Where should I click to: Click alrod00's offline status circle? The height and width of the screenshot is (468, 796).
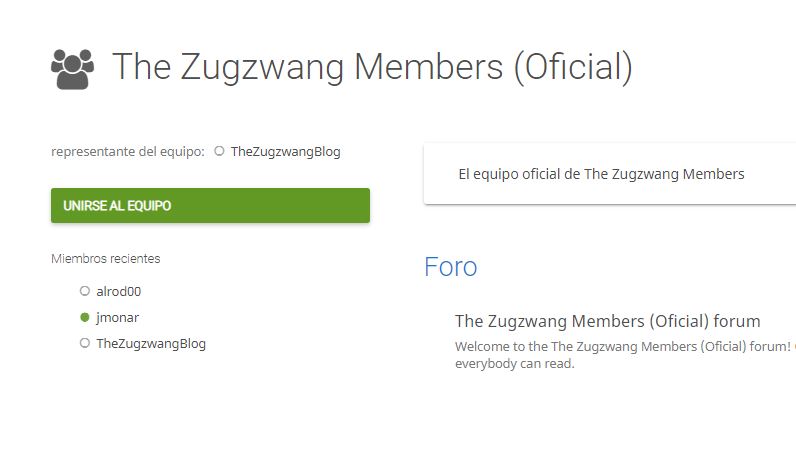(85, 291)
